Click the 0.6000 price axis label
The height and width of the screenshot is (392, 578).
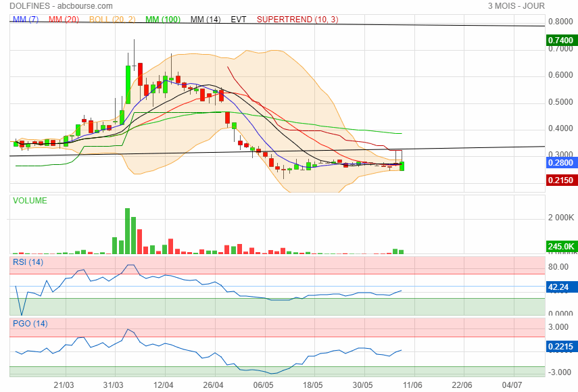coord(560,75)
